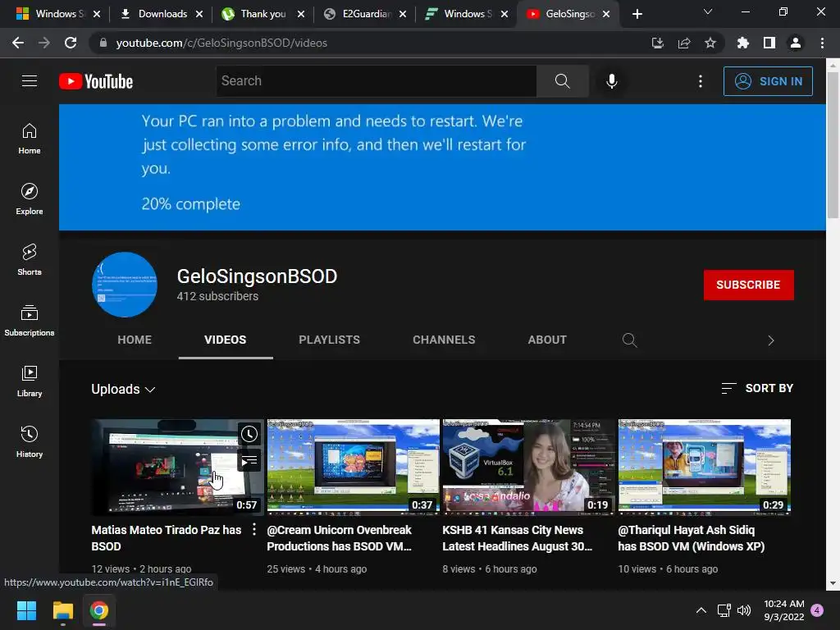Open Thariqul Hayat Ash Sidiq video title
840x630 pixels.
coord(691,538)
